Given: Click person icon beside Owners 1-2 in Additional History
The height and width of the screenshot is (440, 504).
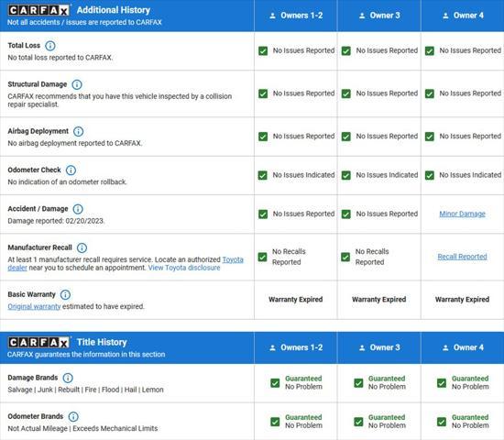Looking at the screenshot, I should (x=272, y=16).
